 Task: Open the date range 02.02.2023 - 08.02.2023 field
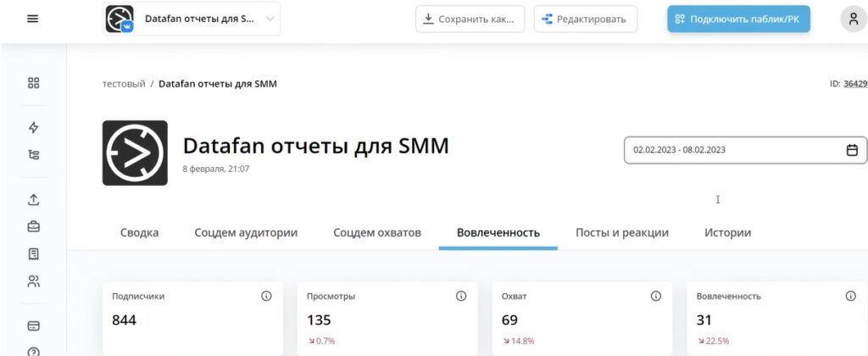point(746,150)
